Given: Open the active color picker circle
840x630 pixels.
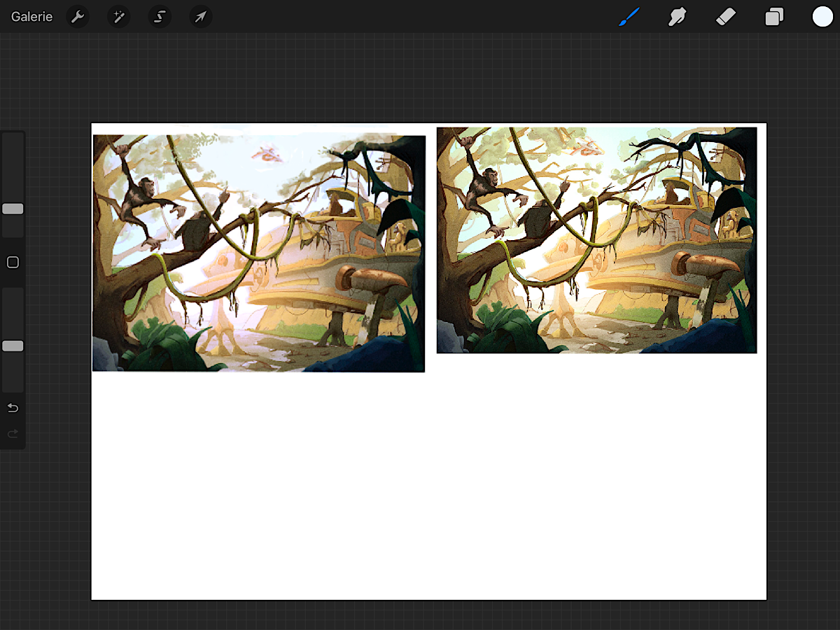Looking at the screenshot, I should 822,17.
